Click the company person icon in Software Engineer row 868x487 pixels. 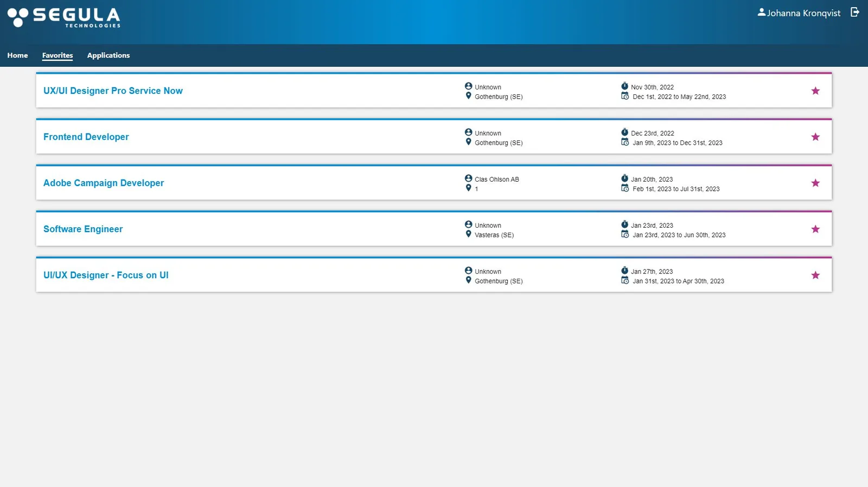pos(469,225)
